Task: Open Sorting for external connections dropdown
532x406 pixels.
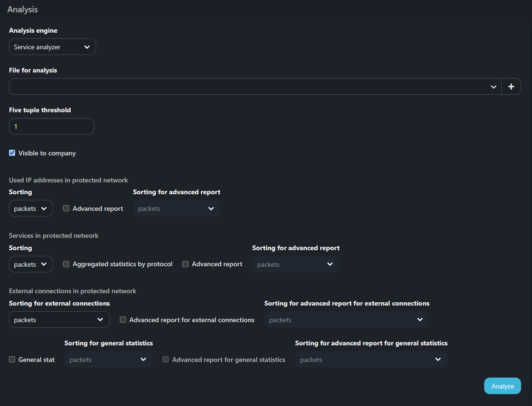Action: tap(59, 320)
